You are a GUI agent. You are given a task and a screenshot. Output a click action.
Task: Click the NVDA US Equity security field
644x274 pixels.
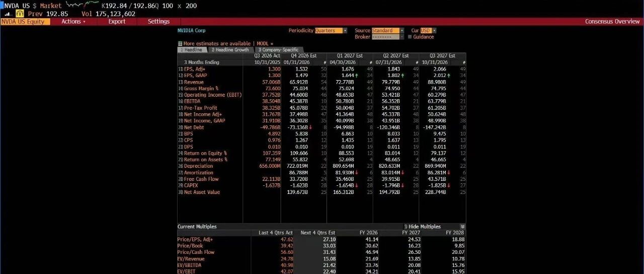tap(25, 22)
